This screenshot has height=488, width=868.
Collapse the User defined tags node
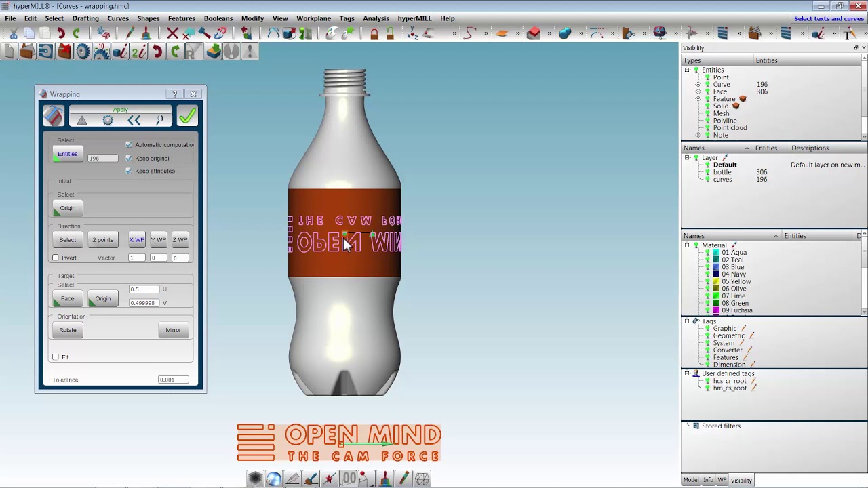(x=687, y=373)
